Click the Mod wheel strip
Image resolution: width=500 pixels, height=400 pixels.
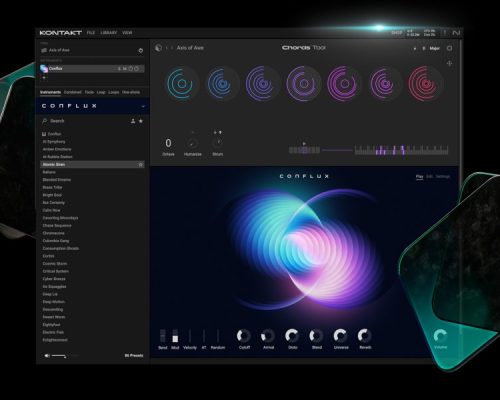pyautogui.click(x=175, y=336)
